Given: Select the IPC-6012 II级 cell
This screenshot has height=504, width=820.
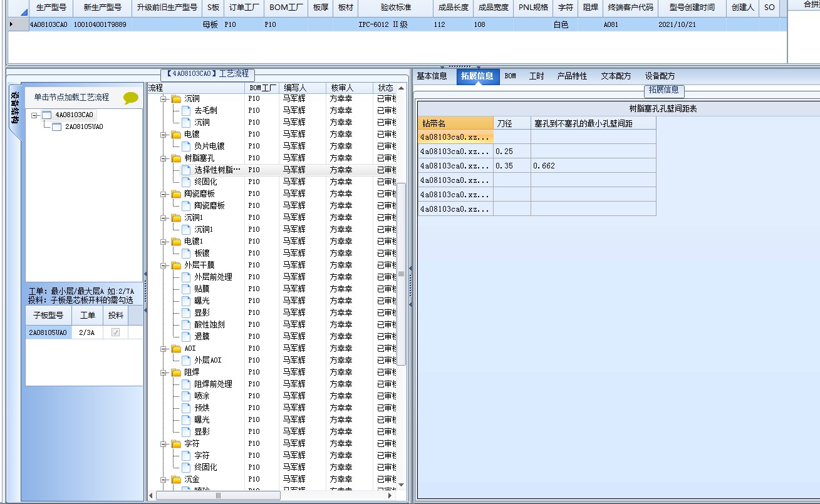Looking at the screenshot, I should click(x=395, y=24).
